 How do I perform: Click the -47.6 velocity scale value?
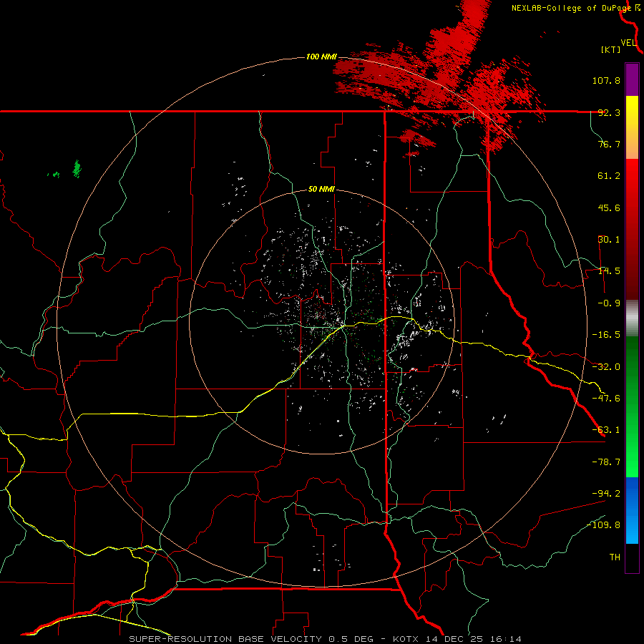(606, 399)
